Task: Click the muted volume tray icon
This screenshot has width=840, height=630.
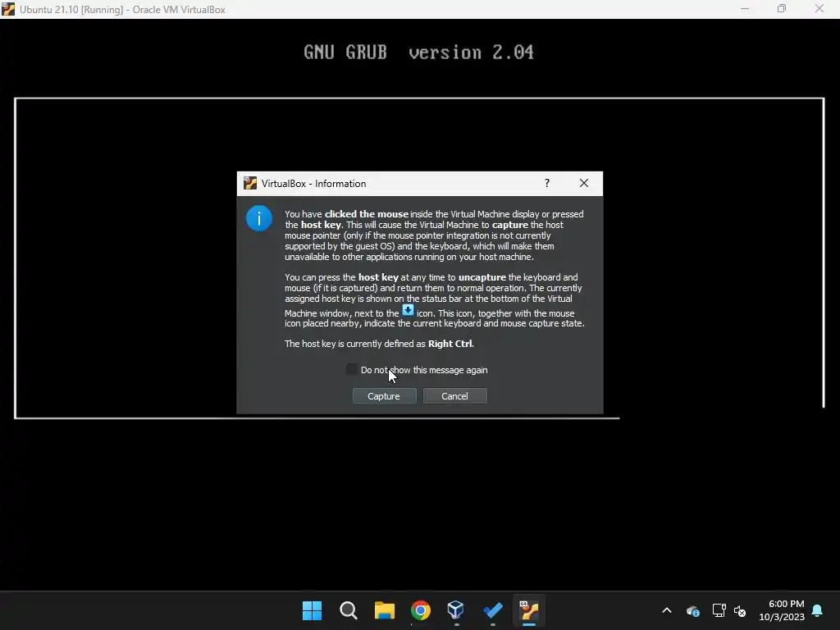Action: click(x=740, y=610)
